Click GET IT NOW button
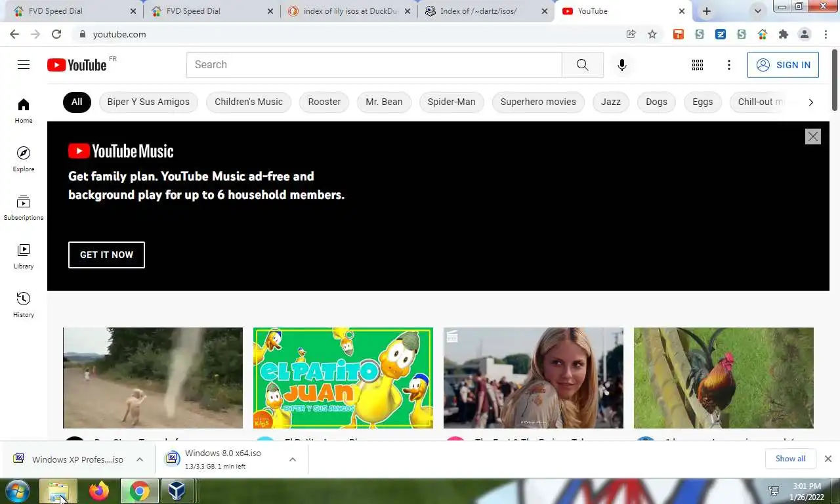Viewport: 840px width, 504px height. tap(106, 255)
